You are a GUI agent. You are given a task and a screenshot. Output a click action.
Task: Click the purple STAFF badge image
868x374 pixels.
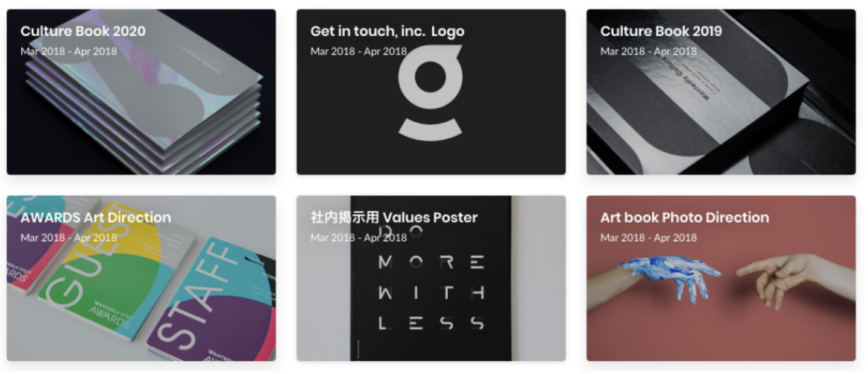(211, 301)
